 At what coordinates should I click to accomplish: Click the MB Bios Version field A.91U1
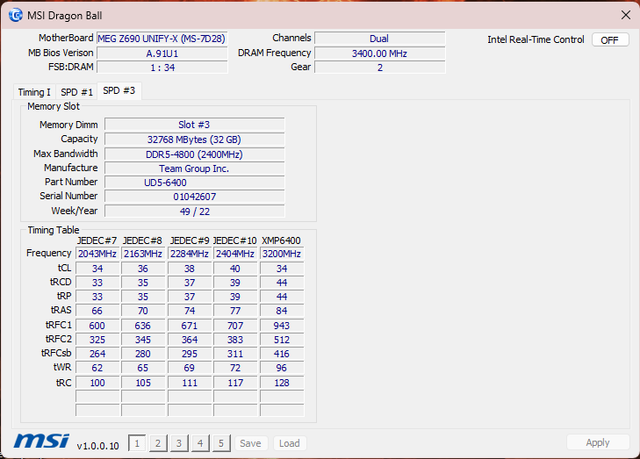click(x=162, y=53)
